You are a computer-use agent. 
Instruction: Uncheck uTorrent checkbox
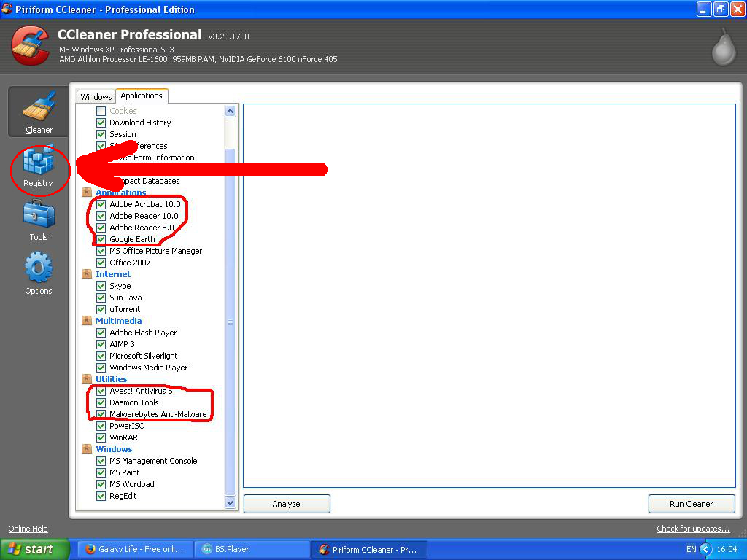coord(101,309)
